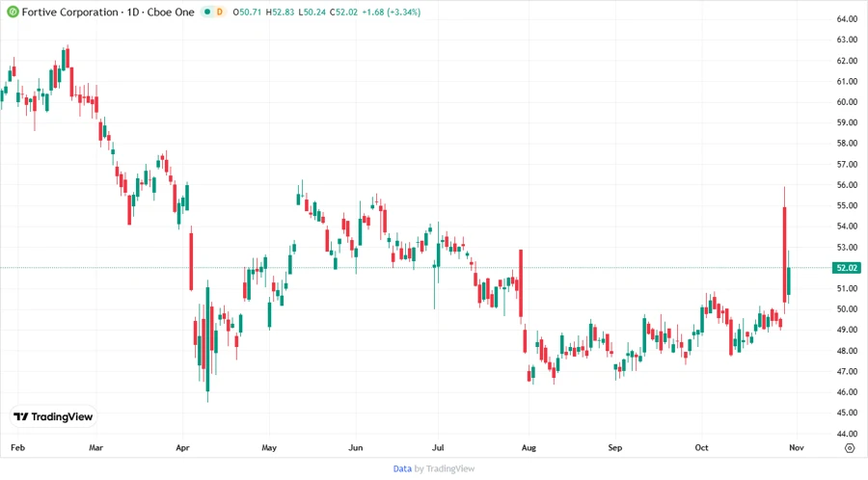The image size is (868, 480).
Task: Click the TradingView logo badge
Action: click(x=54, y=416)
